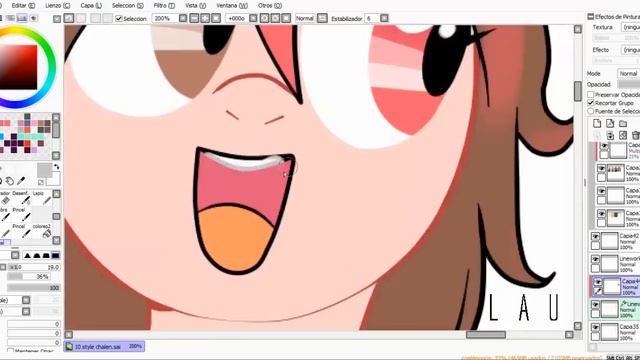Viewport: 640px width, 360px height.
Task: Choose the flattest brush edge shape
Action: point(56,256)
